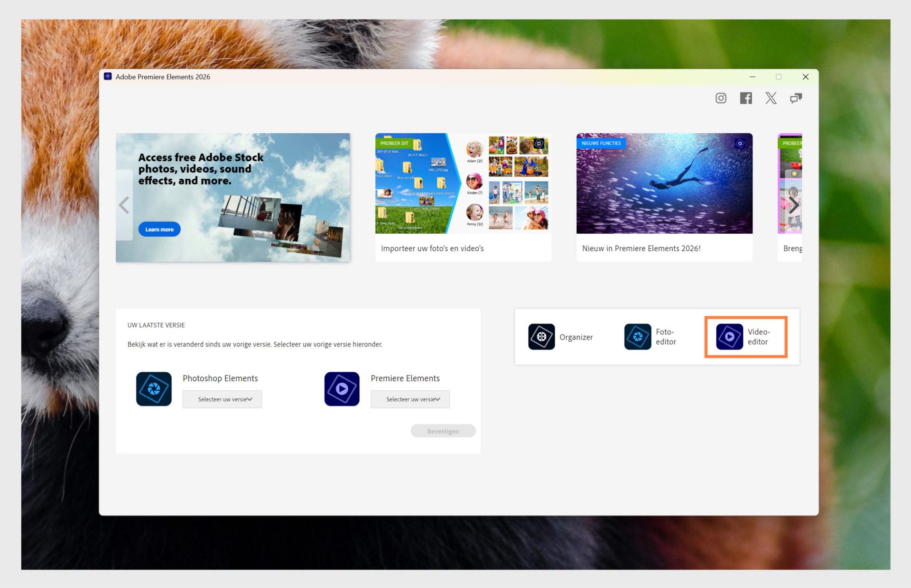
Task: Launch the Foto-editor
Action: 638,337
